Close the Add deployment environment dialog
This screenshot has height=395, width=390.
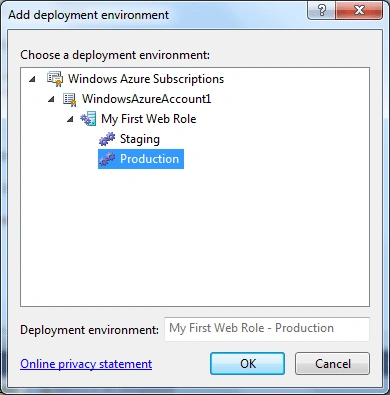click(x=359, y=11)
